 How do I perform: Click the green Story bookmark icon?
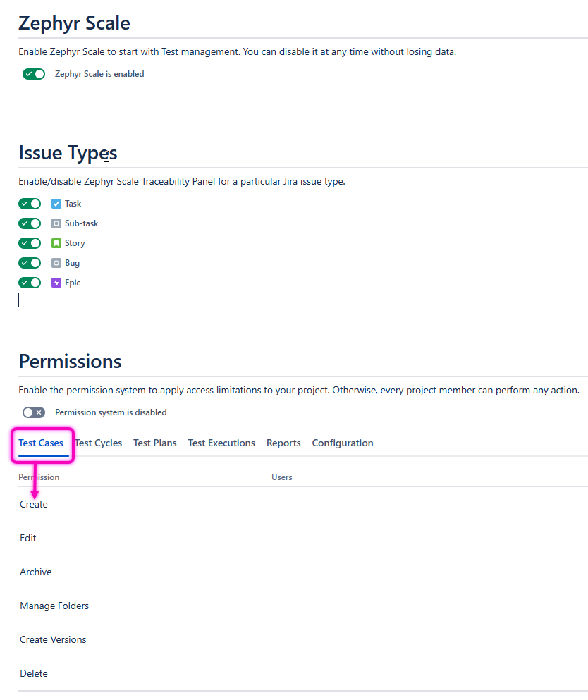(56, 243)
